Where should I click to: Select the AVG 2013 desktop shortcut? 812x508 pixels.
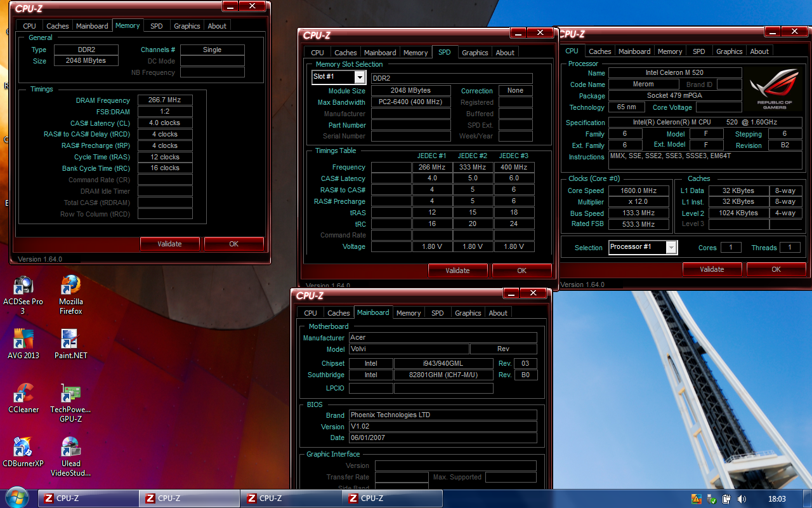point(23,344)
